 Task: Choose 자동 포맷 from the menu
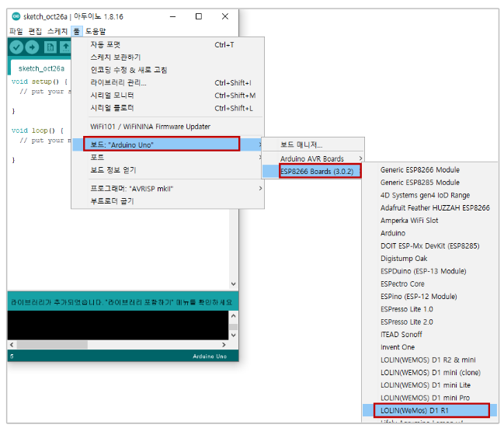(168, 45)
